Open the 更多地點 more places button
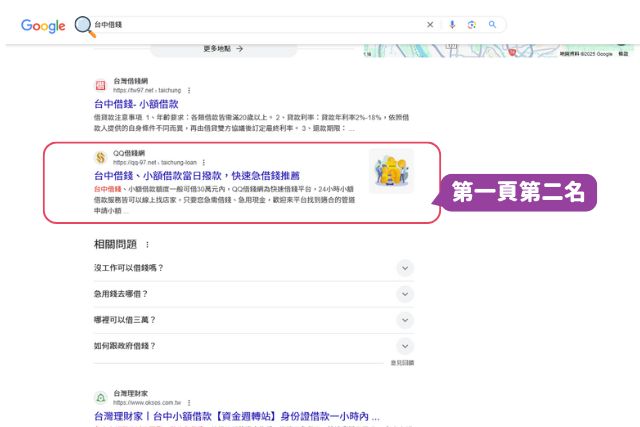 223,49
